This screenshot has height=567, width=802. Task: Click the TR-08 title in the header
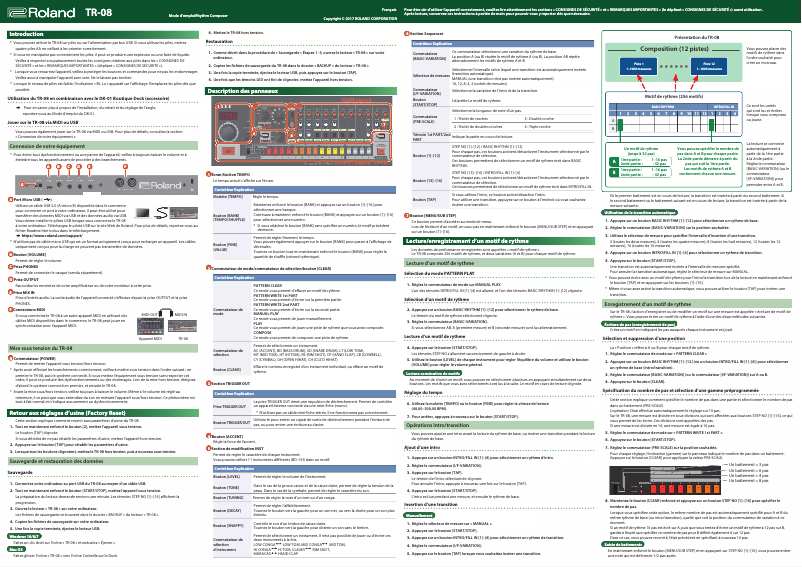click(x=98, y=12)
